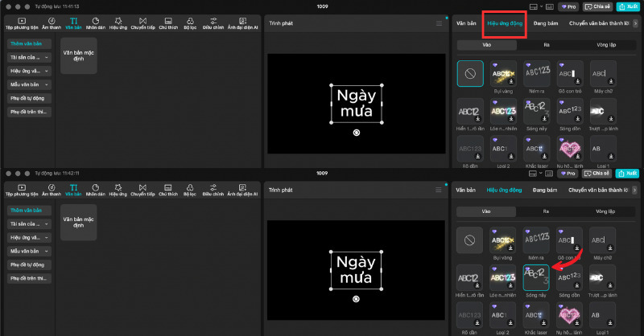Expand Hiệu ứng vă... dropdown in lower window

pyautogui.click(x=30, y=238)
